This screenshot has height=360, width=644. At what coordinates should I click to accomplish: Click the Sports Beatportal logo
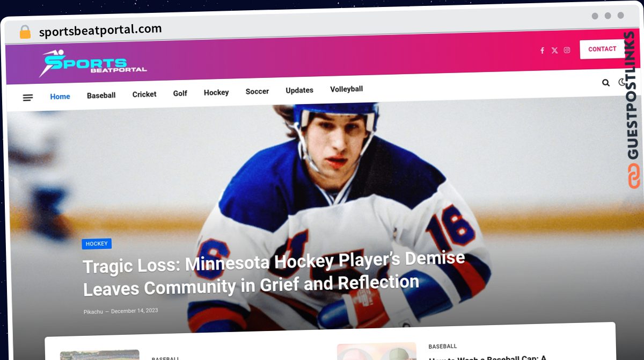point(93,63)
